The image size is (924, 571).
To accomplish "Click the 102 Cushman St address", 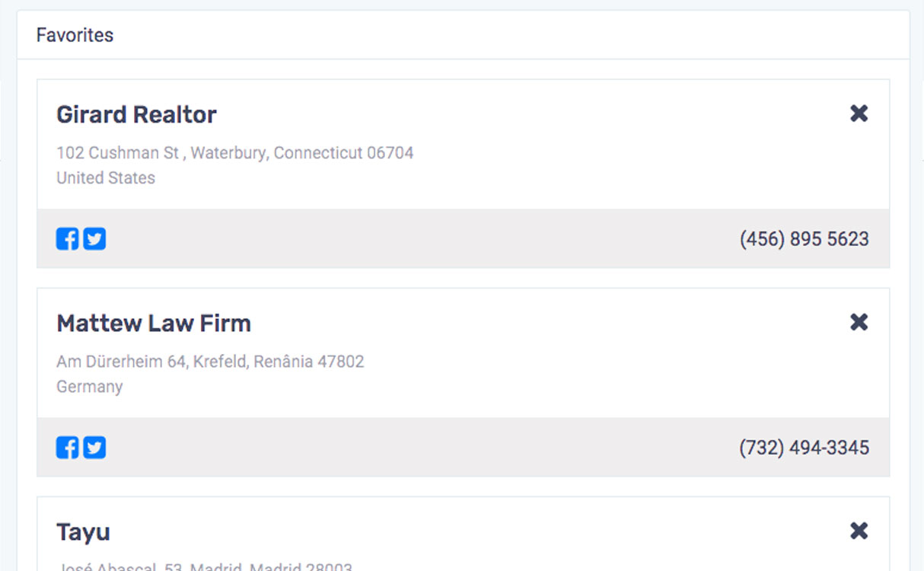I will [x=234, y=153].
